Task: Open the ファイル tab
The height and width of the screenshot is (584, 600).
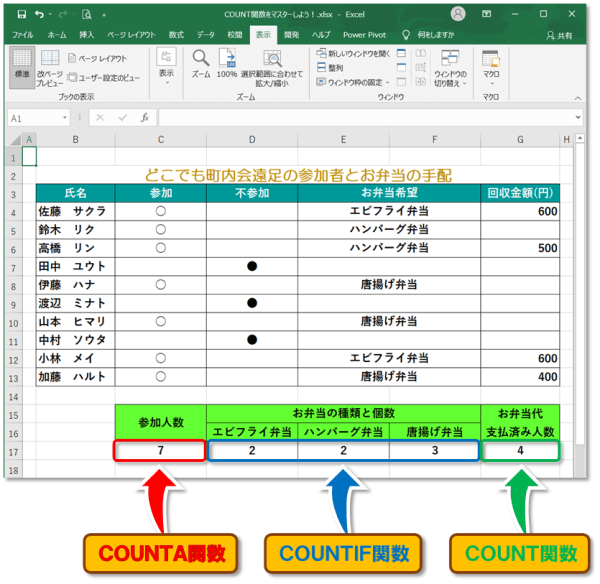Action: click(x=23, y=35)
